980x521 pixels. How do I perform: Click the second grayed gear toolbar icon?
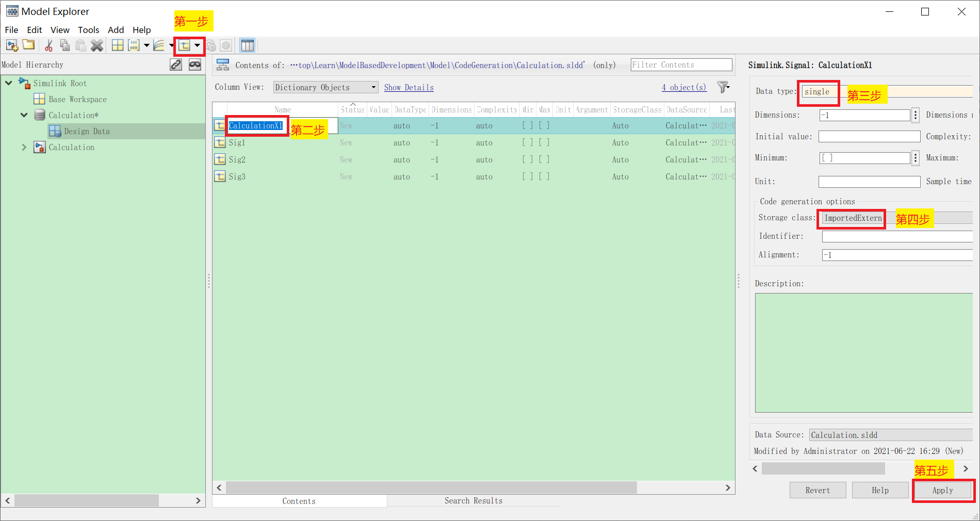(x=226, y=45)
